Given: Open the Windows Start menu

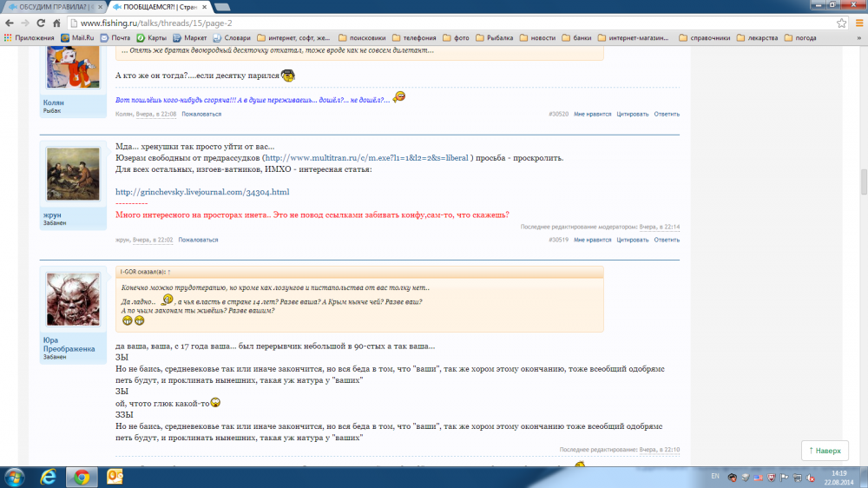Looking at the screenshot, I should pyautogui.click(x=15, y=476).
